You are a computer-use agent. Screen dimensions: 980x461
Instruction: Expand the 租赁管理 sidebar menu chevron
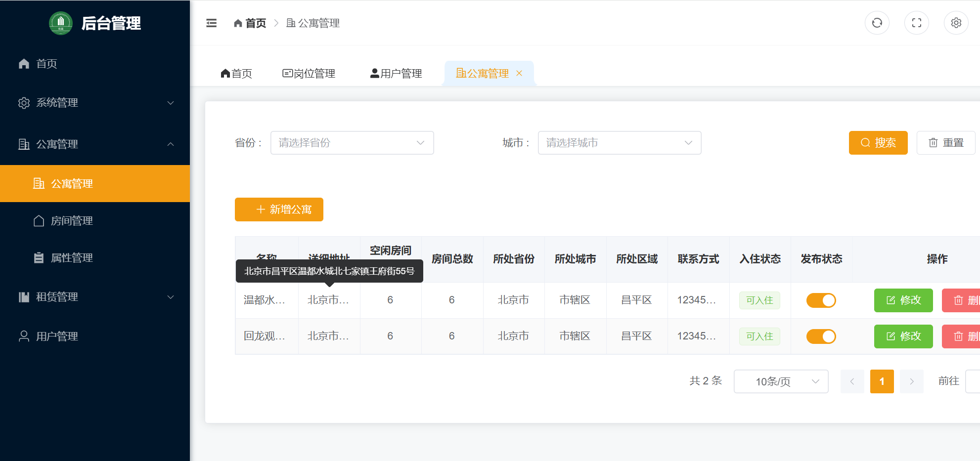171,297
